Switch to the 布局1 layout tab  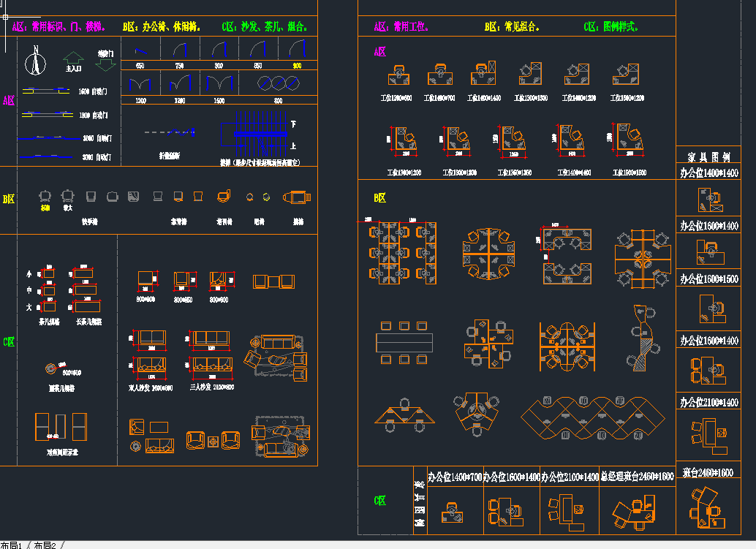[12, 545]
